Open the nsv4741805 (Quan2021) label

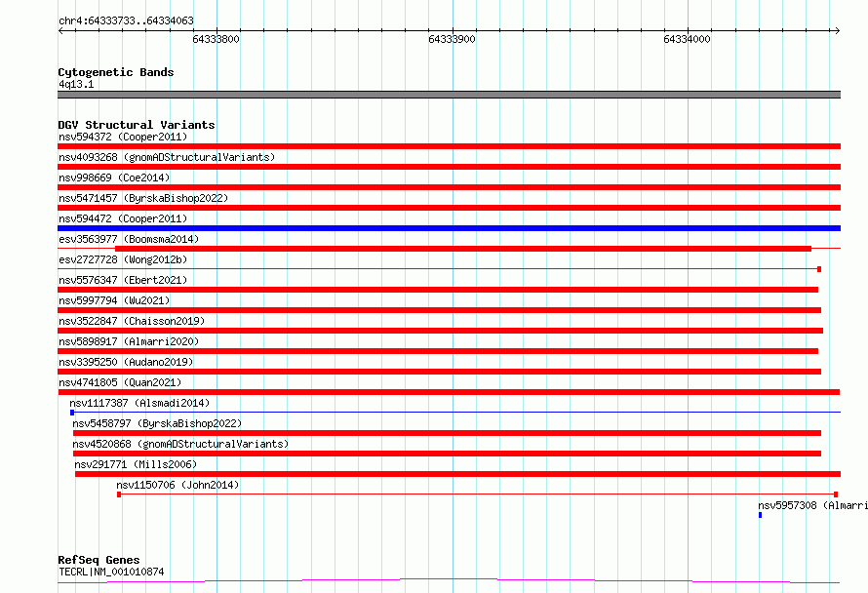(120, 382)
